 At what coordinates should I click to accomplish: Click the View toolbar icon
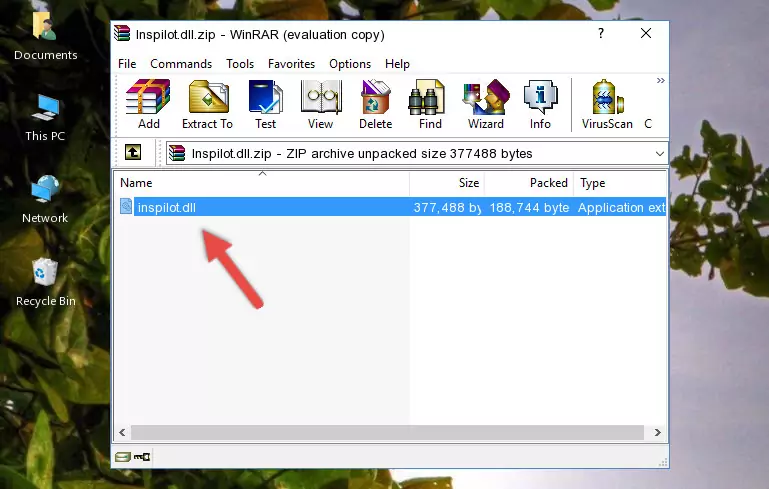tap(321, 104)
